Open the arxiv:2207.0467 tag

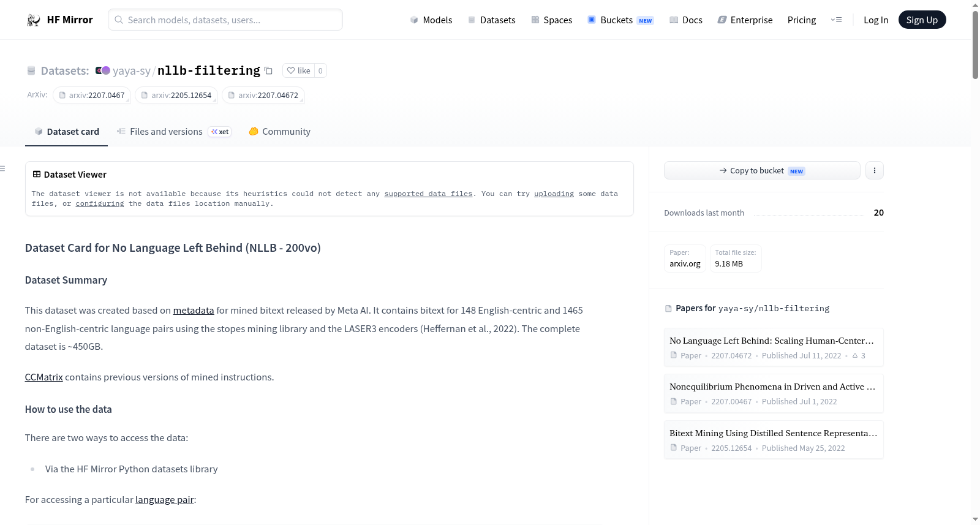92,95
